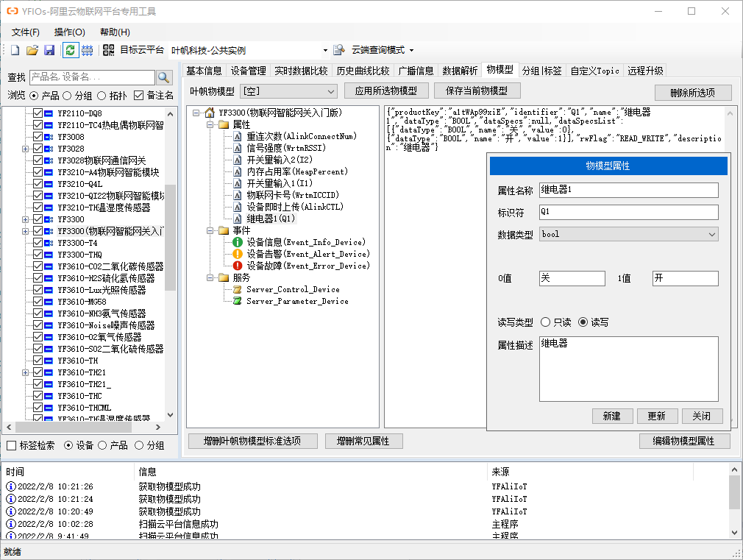Switch to the 设备管理 tab

click(x=249, y=71)
